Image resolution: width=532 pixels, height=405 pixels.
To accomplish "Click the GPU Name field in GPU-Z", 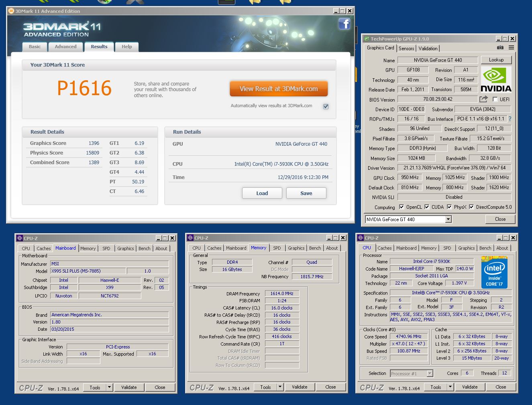I will 438,60.
